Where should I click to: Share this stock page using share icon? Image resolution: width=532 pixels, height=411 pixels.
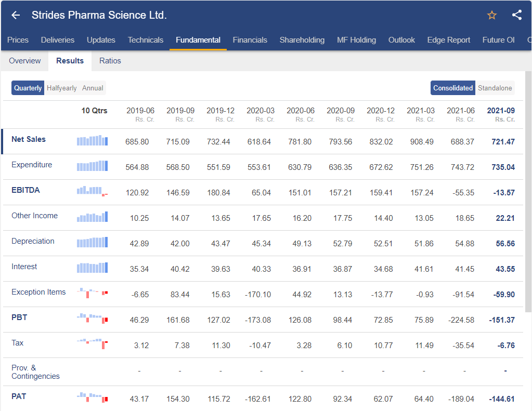click(517, 15)
